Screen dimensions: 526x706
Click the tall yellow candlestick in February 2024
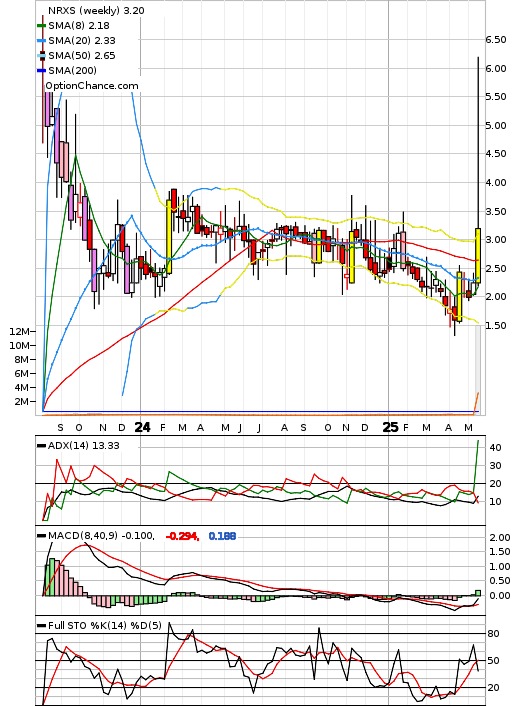click(169, 237)
